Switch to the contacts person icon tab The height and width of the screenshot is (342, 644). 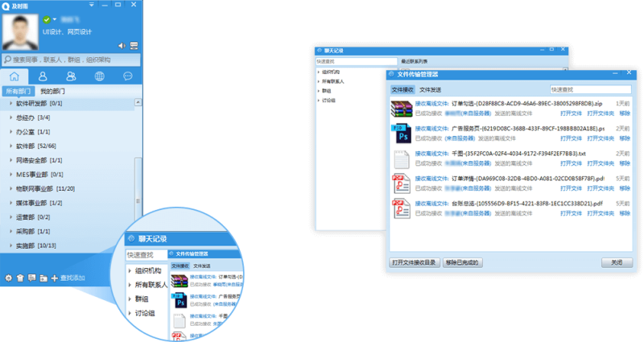pos(42,76)
